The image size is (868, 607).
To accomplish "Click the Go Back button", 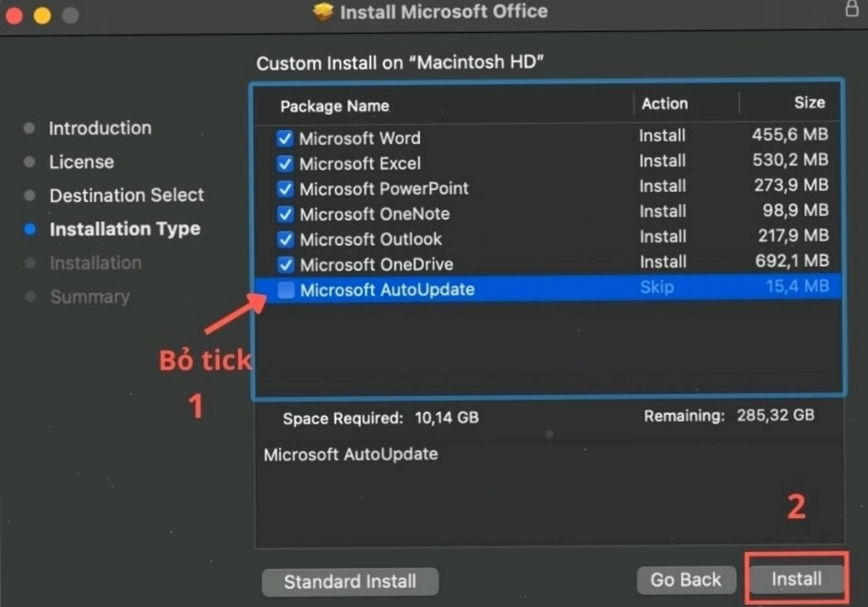I will [x=686, y=580].
